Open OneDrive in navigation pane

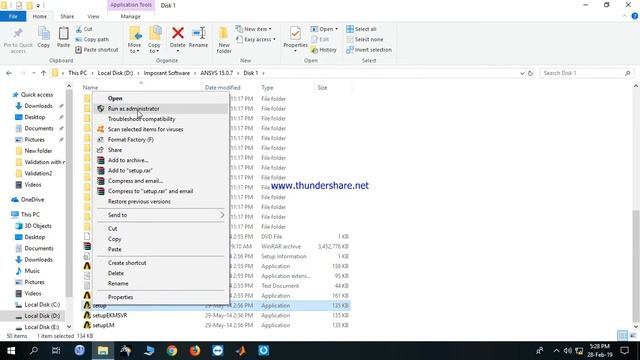click(x=28, y=200)
